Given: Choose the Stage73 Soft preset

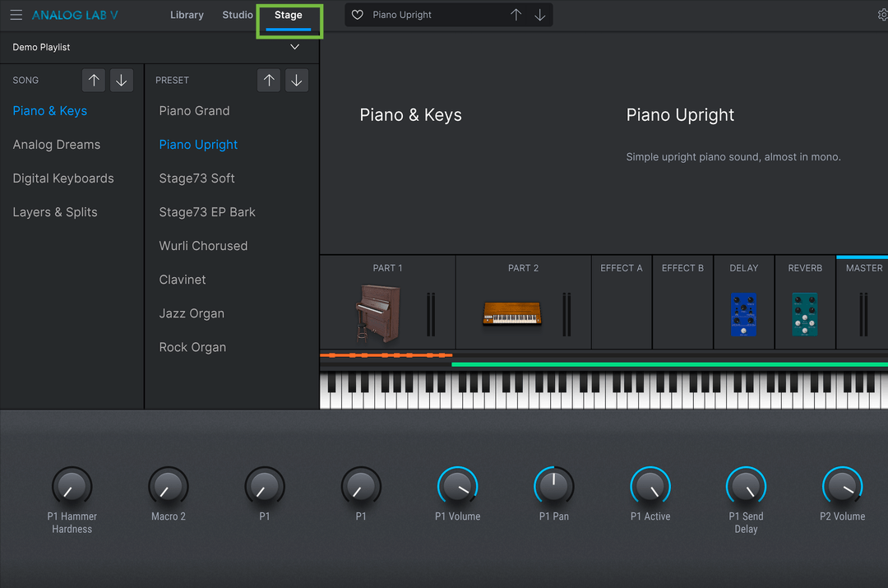Looking at the screenshot, I should pos(197,178).
